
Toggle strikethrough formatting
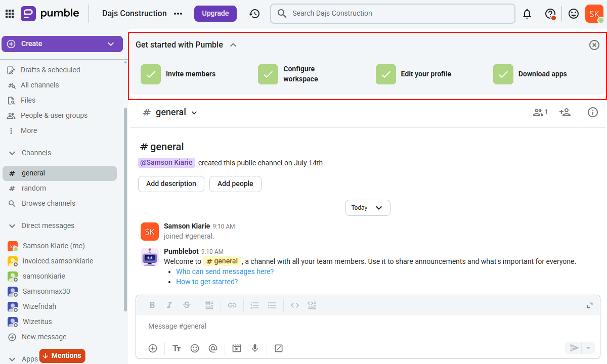click(x=187, y=305)
